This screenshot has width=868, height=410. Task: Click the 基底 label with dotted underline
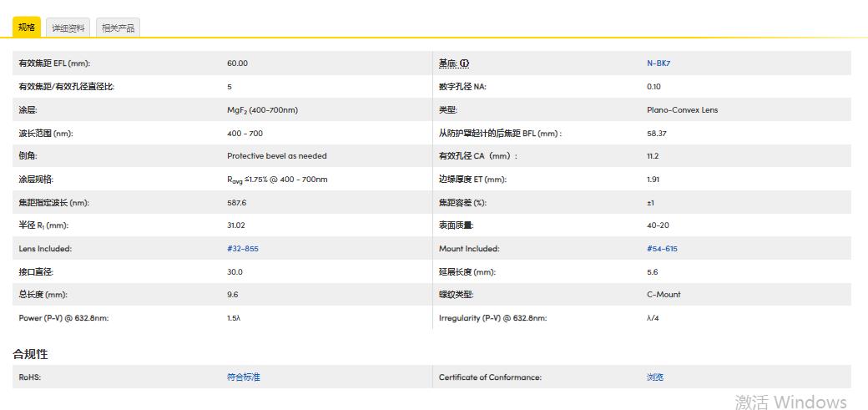pos(447,63)
